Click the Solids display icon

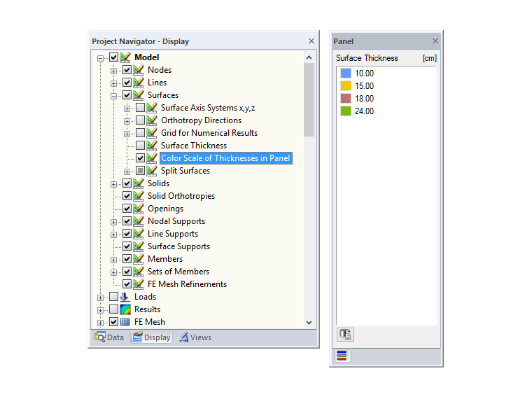click(139, 183)
